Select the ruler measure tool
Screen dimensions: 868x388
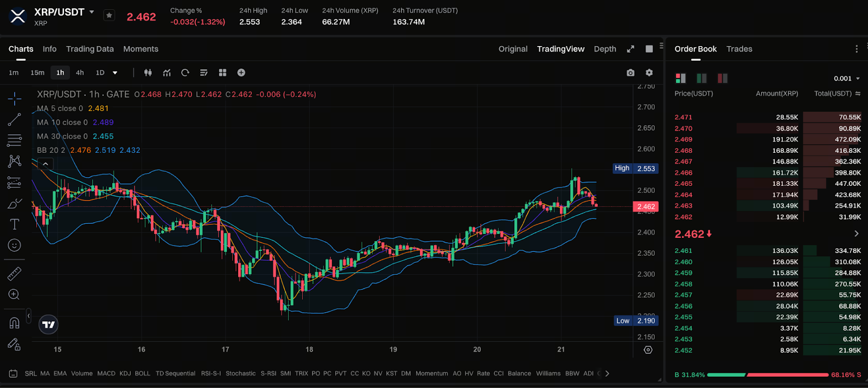point(14,274)
